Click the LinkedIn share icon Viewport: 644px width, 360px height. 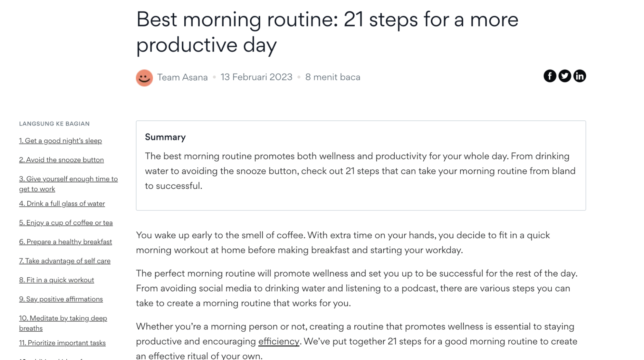[x=580, y=76]
